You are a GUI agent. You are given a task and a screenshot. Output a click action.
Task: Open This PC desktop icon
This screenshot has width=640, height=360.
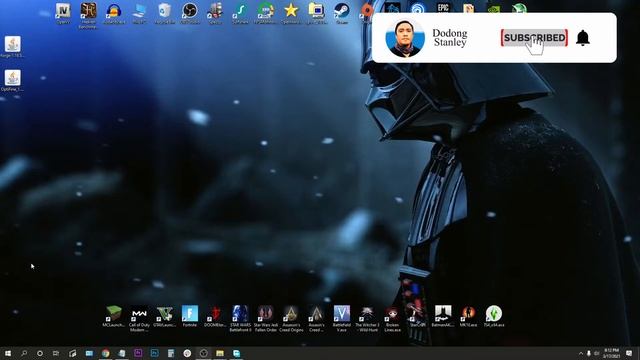(139, 13)
